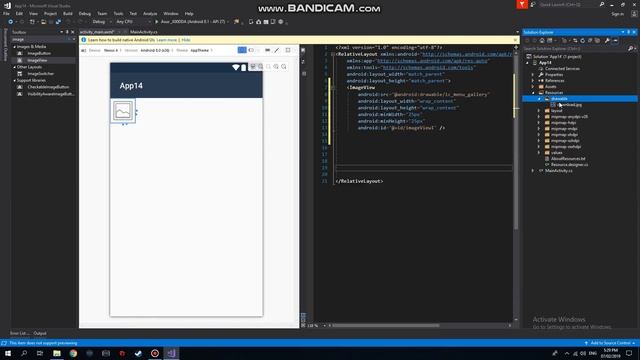Click the Navigate Backward toolbar icon
This screenshot has width=640, height=360.
click(11, 22)
